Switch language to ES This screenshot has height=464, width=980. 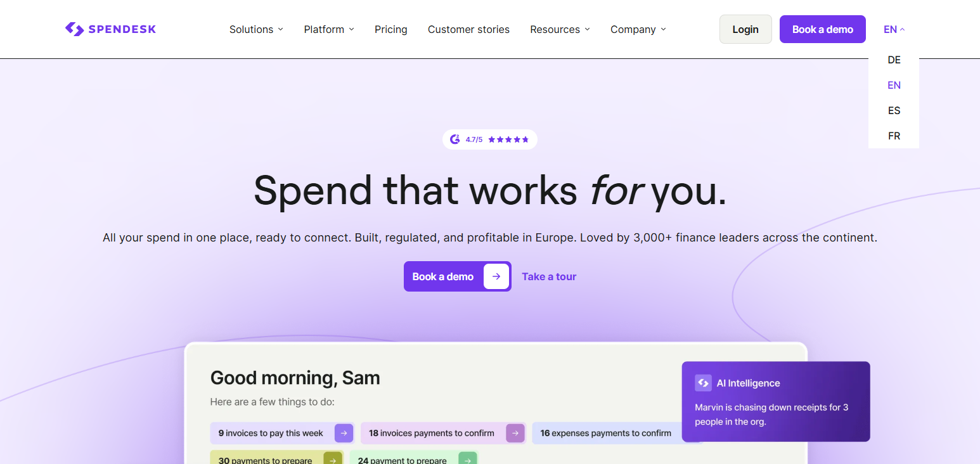coord(894,110)
